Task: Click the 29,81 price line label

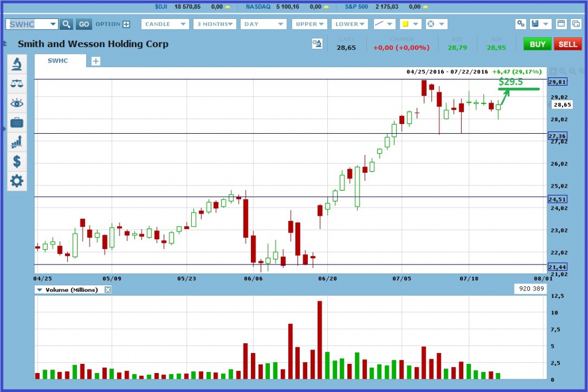Action: [x=557, y=81]
